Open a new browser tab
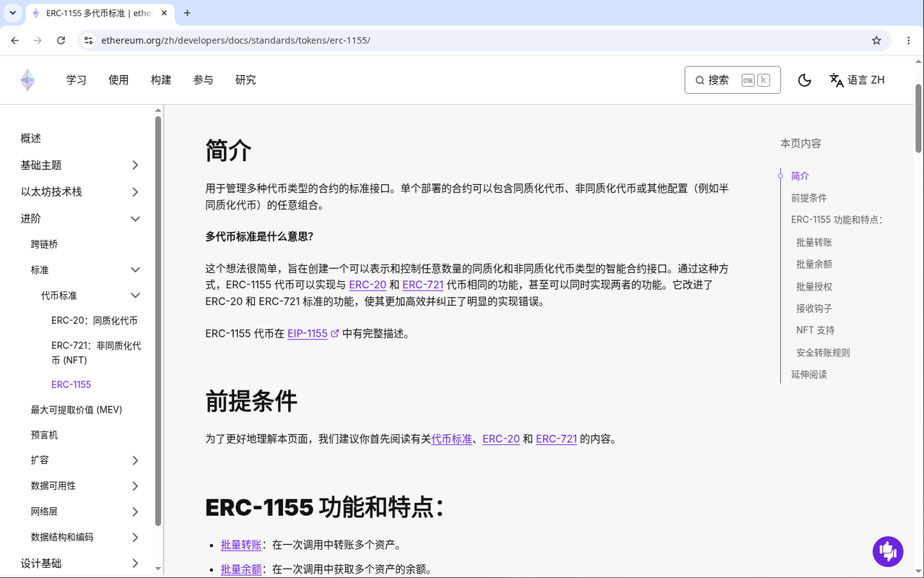Viewport: 924px width, 578px height. coord(187,13)
